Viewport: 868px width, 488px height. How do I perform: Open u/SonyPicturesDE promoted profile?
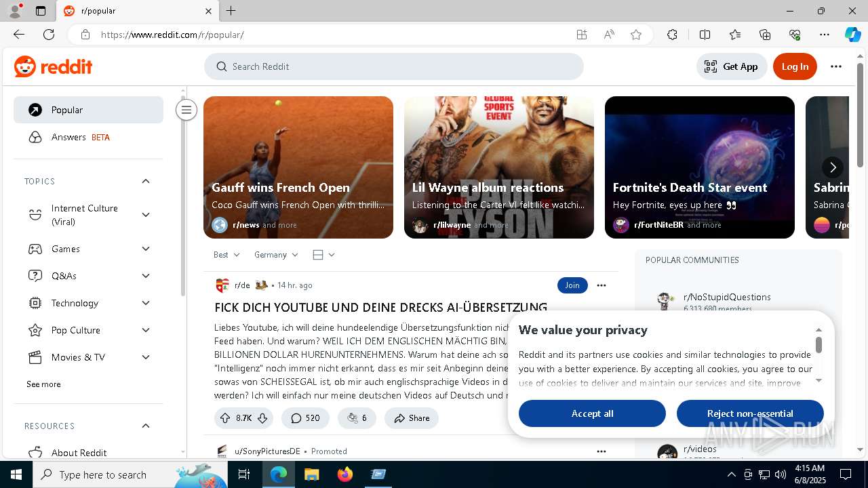267,451
